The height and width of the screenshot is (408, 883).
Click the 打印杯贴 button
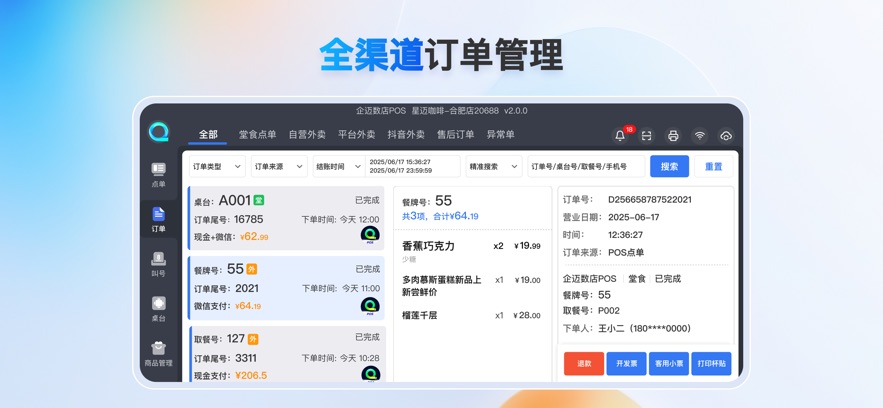[x=711, y=364]
